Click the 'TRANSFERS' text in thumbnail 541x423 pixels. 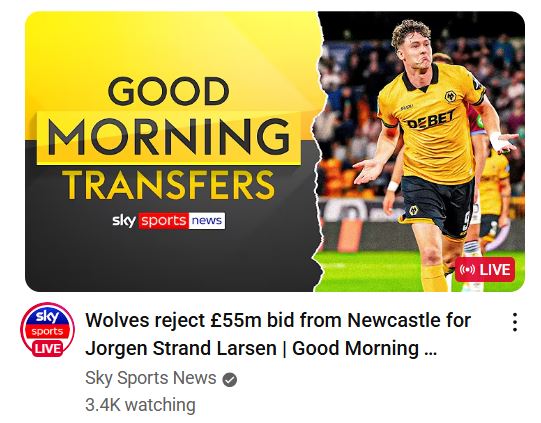170,185
